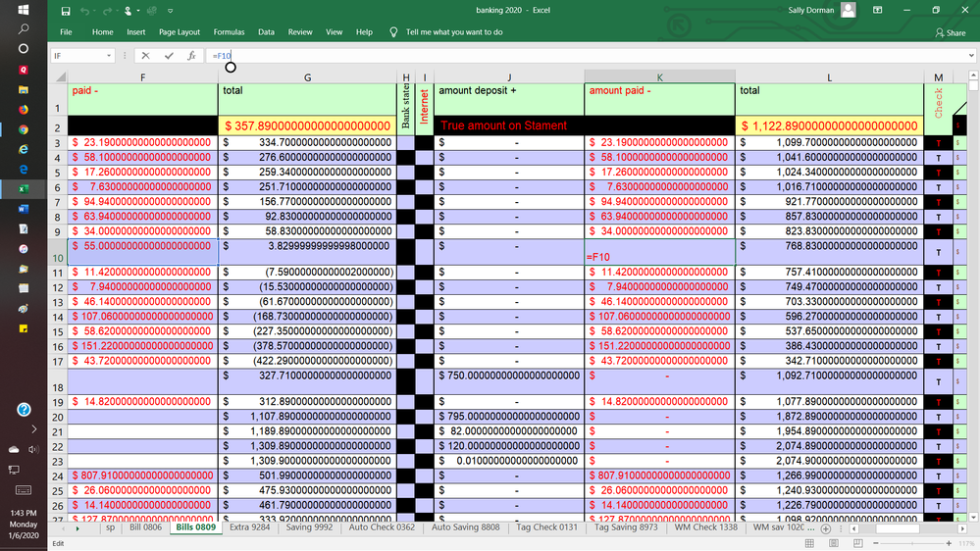Show hidden tray icons chevron

pyautogui.click(x=33, y=429)
